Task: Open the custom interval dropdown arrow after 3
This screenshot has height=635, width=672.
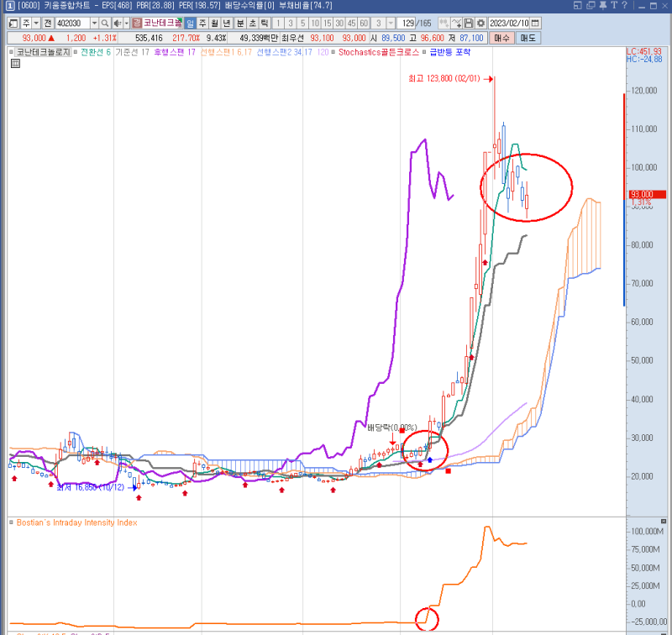Action: point(391,24)
